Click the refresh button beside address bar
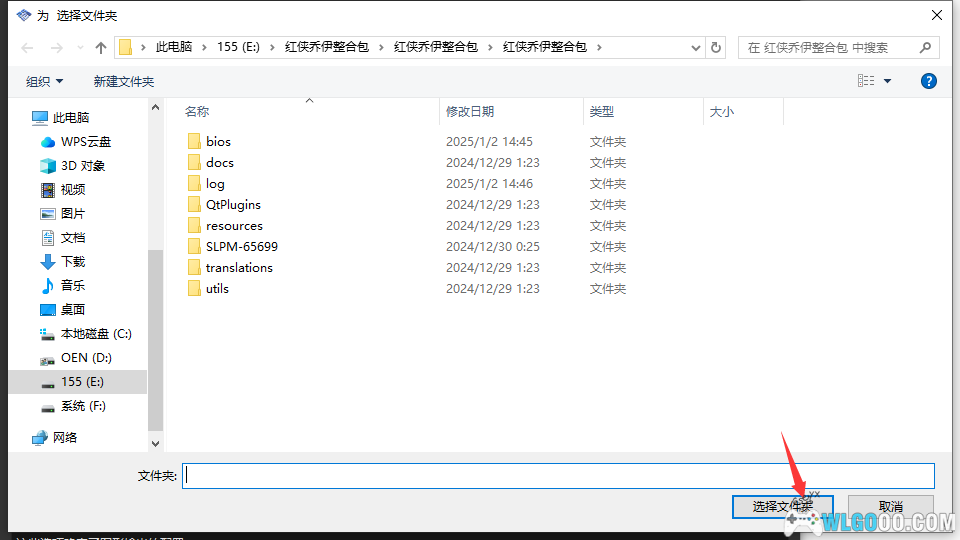Viewport: 960px width, 540px height. tap(716, 48)
